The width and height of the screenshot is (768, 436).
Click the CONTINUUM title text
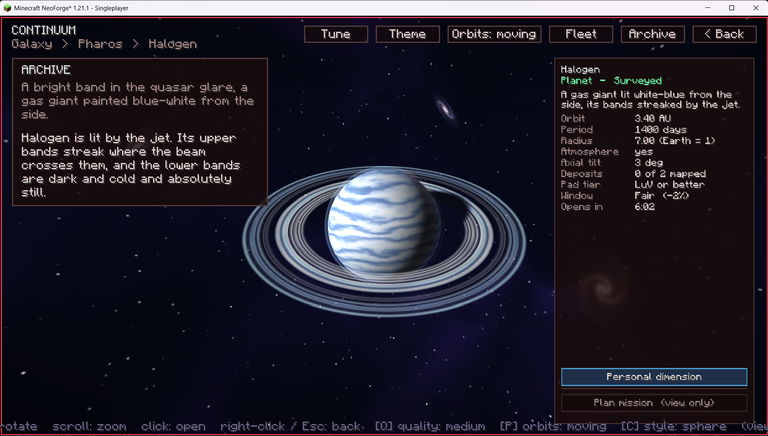click(x=44, y=30)
